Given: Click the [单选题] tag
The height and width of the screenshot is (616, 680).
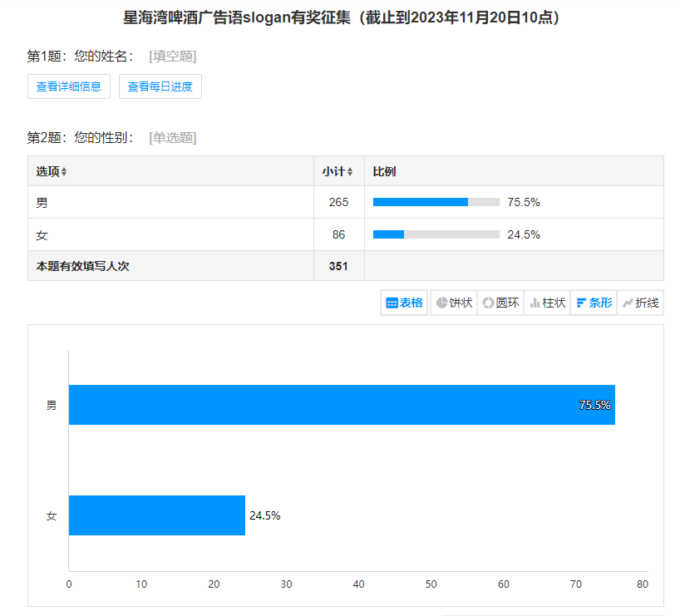Looking at the screenshot, I should [x=173, y=137].
